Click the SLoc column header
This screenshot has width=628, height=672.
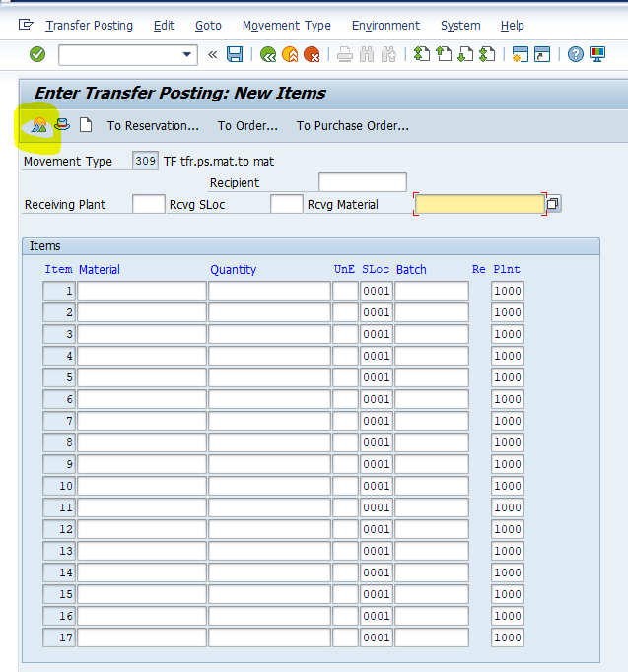376,270
